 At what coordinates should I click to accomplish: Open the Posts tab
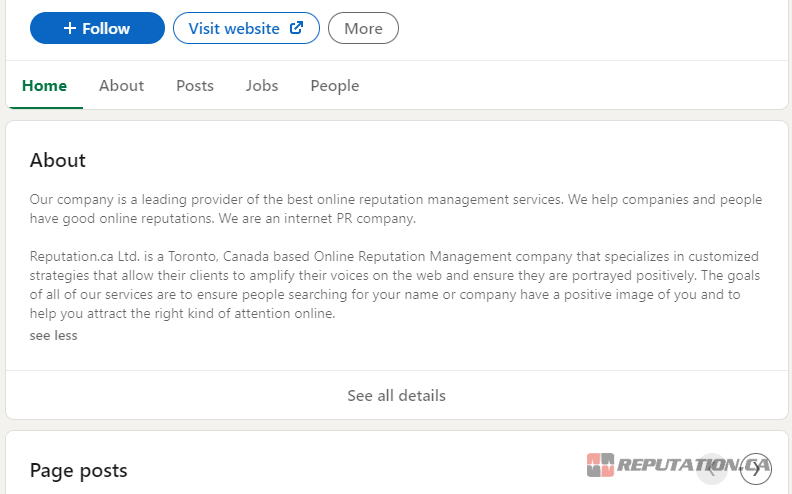[x=195, y=86]
